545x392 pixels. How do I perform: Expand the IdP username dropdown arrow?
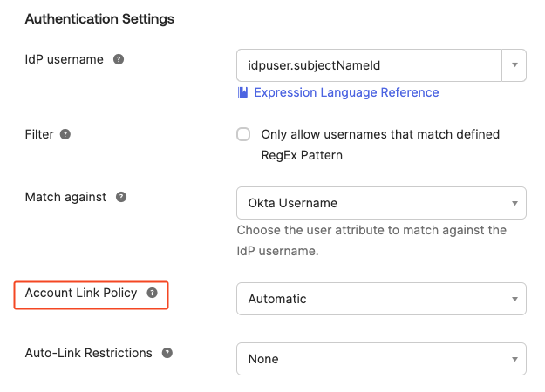pos(514,65)
